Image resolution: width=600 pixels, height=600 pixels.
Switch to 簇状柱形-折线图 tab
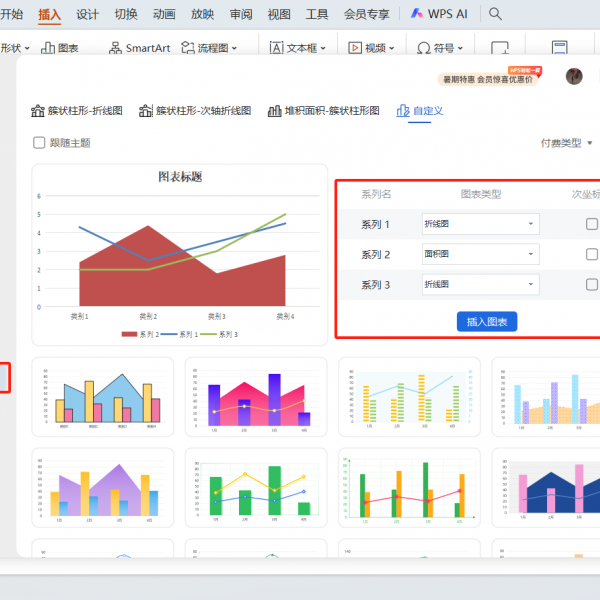tap(77, 111)
